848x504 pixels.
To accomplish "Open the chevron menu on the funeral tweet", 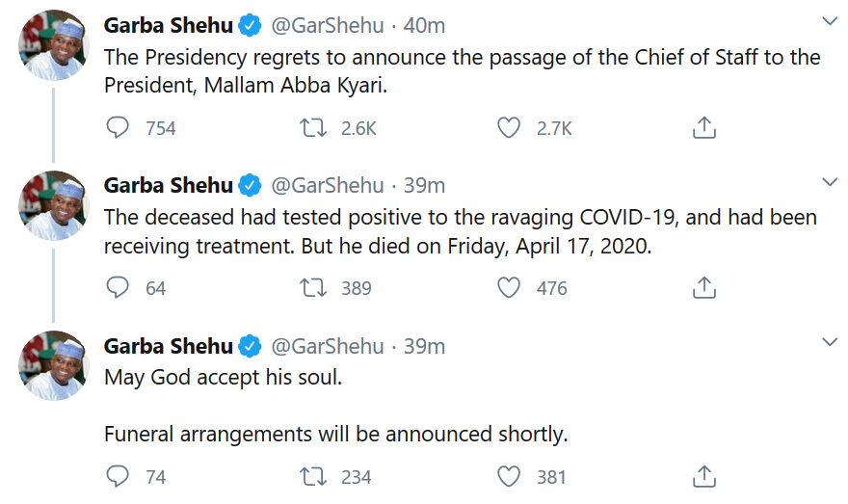I will click(829, 342).
